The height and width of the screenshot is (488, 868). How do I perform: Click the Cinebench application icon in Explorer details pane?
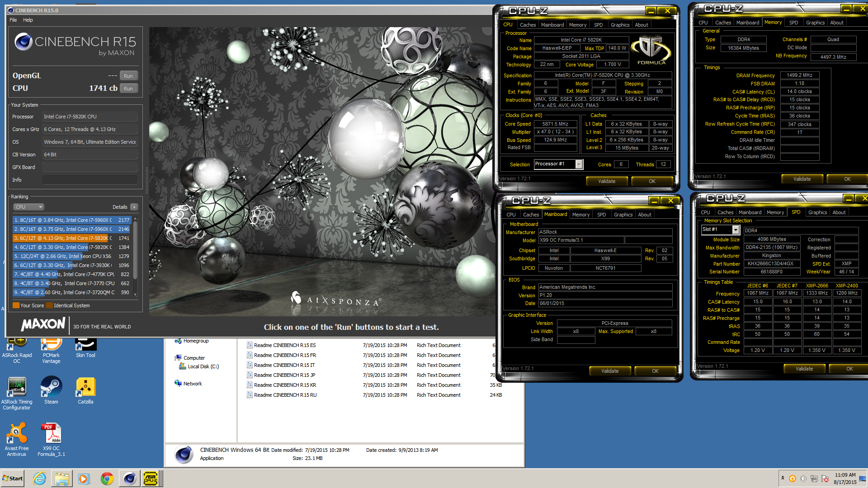click(184, 454)
